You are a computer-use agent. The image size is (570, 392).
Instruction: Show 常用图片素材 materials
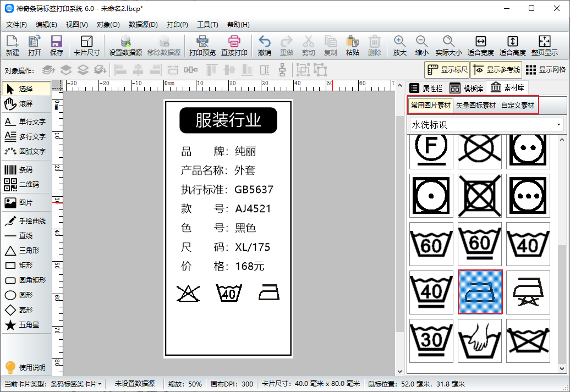(x=431, y=106)
